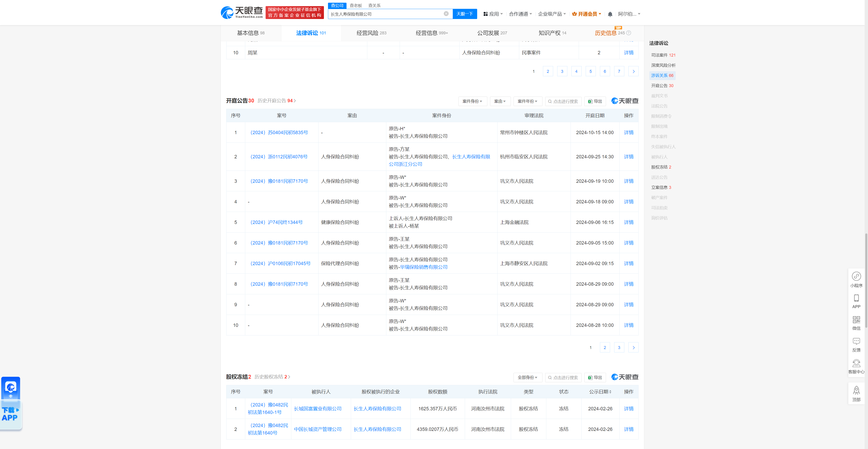The image size is (868, 449).
Task: Open 历史股权冻结 2 link
Action: point(272,377)
